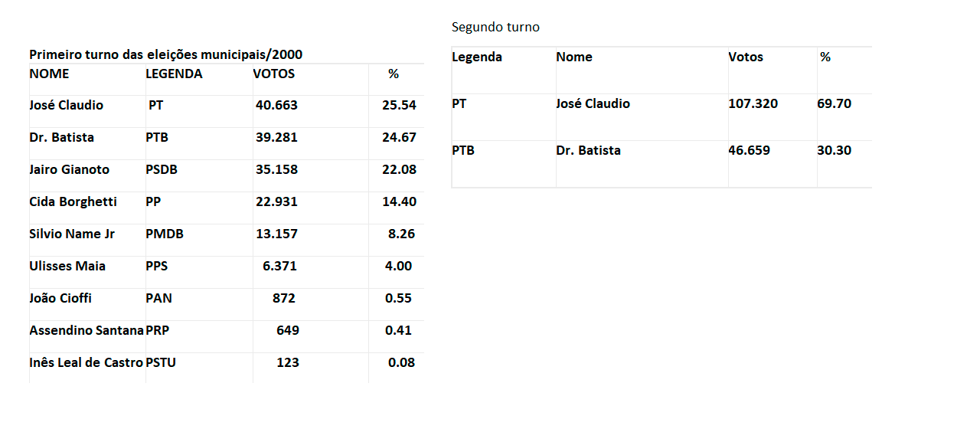The height and width of the screenshot is (429, 980).
Task: Click the NOME column header
Action: [49, 74]
